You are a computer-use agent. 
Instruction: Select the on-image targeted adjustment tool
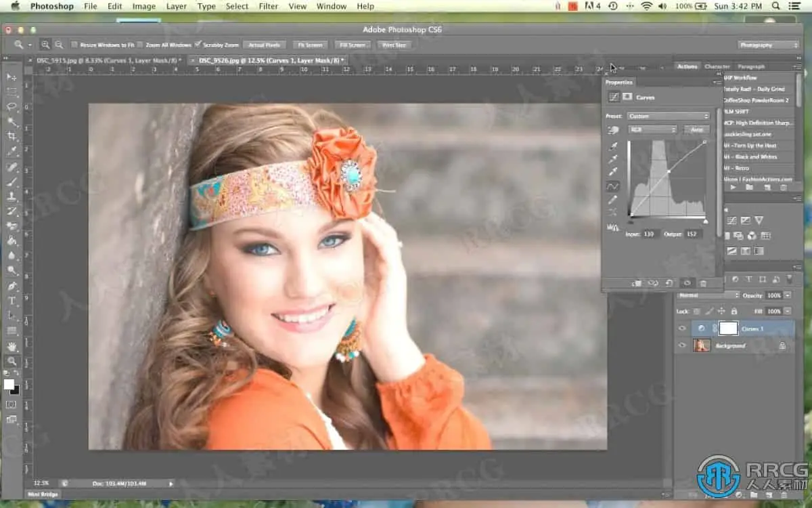pyautogui.click(x=613, y=130)
